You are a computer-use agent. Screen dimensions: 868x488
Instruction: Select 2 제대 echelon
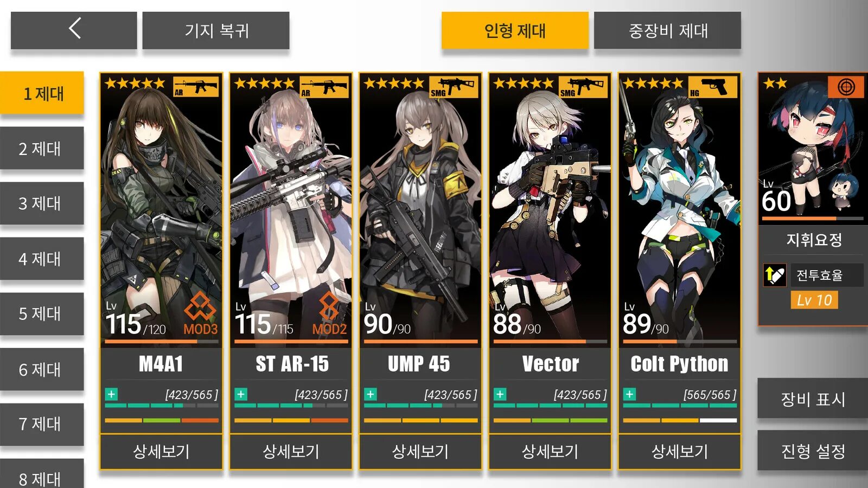click(42, 149)
